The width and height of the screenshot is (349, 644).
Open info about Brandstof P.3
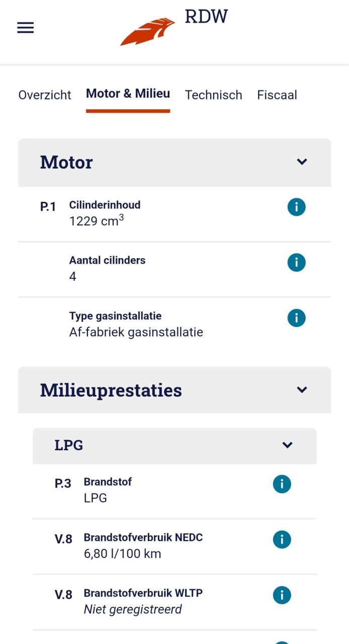(282, 484)
